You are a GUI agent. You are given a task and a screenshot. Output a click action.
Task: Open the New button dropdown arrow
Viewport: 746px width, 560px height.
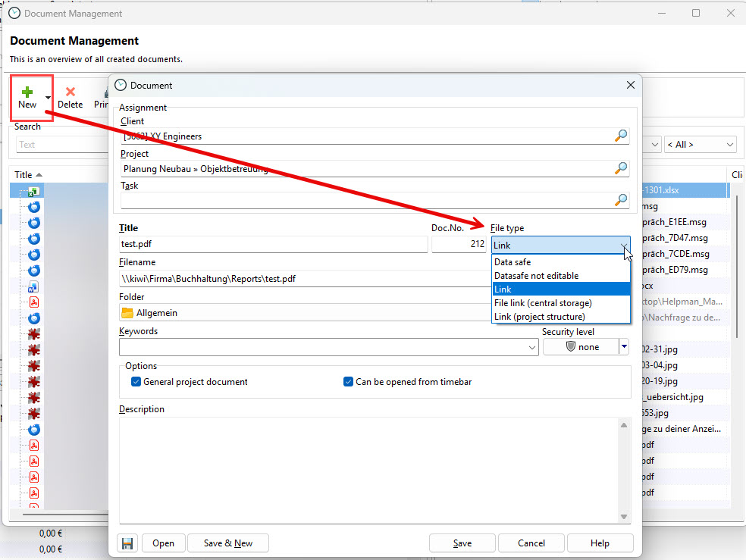click(48, 98)
